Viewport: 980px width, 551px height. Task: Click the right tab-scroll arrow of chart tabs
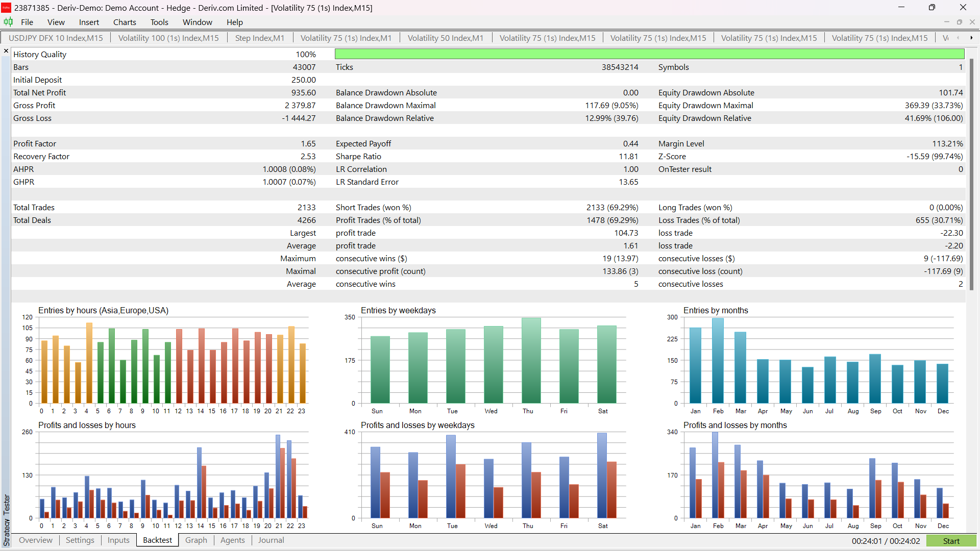(x=971, y=38)
